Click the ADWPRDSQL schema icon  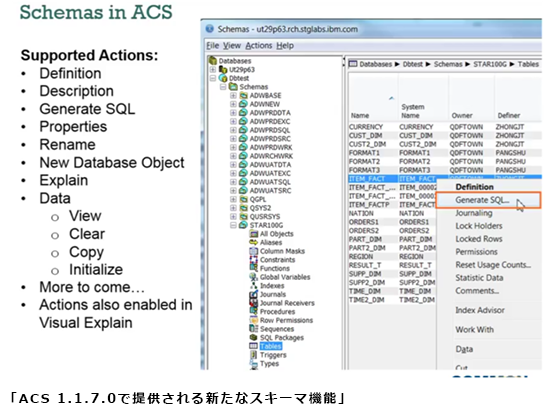click(x=243, y=130)
